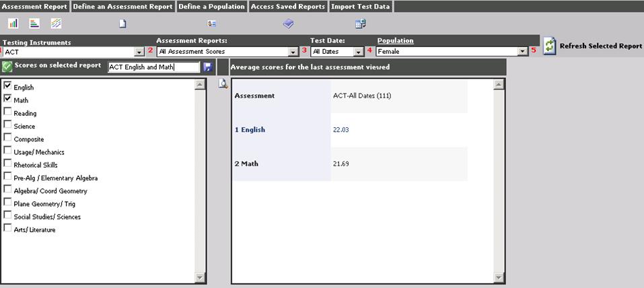The image size is (644, 288).
Task: Click the green checkmark icon beside Scores
Action: [x=7, y=66]
